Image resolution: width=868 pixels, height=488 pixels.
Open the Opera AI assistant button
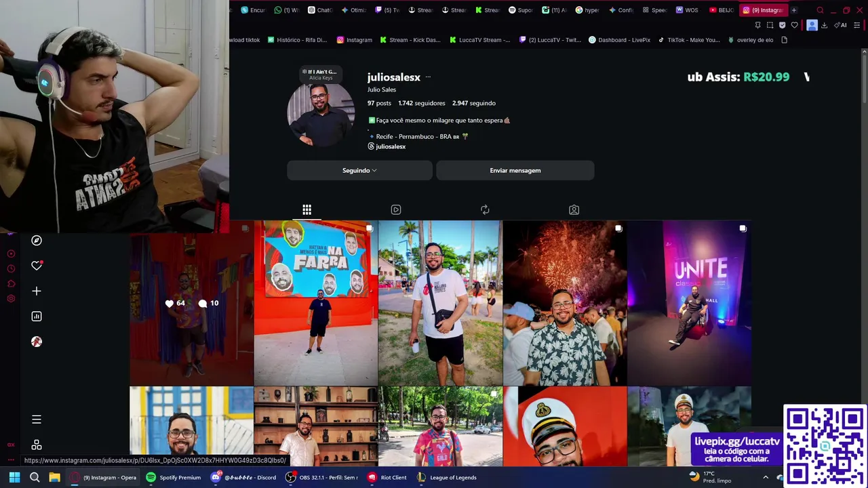(841, 25)
